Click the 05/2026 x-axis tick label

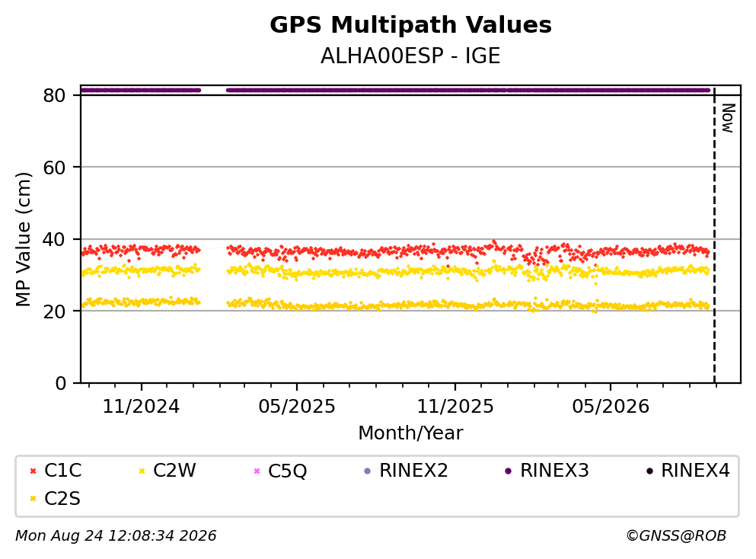point(611,407)
